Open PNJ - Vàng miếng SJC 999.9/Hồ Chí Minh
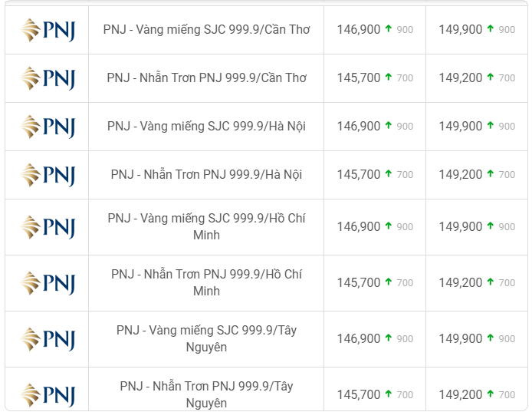Image resolution: width=532 pixels, height=412 pixels. click(206, 226)
